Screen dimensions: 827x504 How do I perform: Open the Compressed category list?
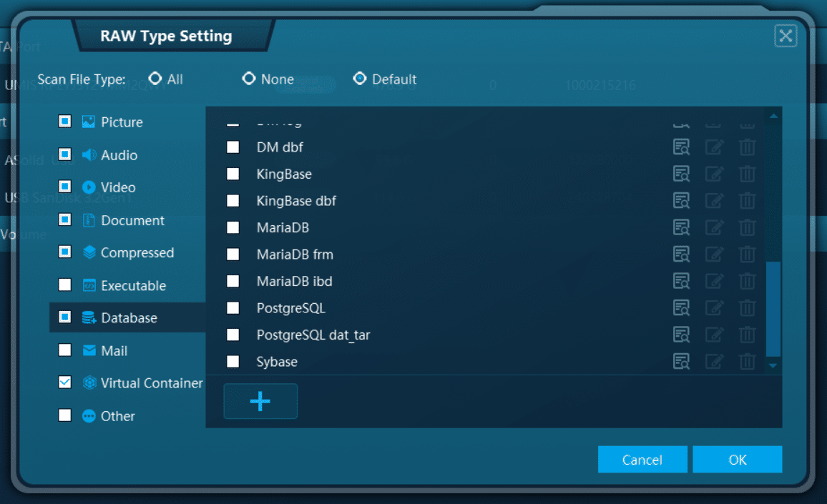[137, 253]
